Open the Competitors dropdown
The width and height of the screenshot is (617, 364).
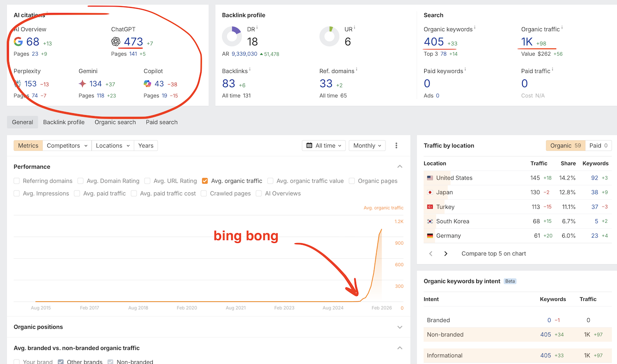point(67,146)
